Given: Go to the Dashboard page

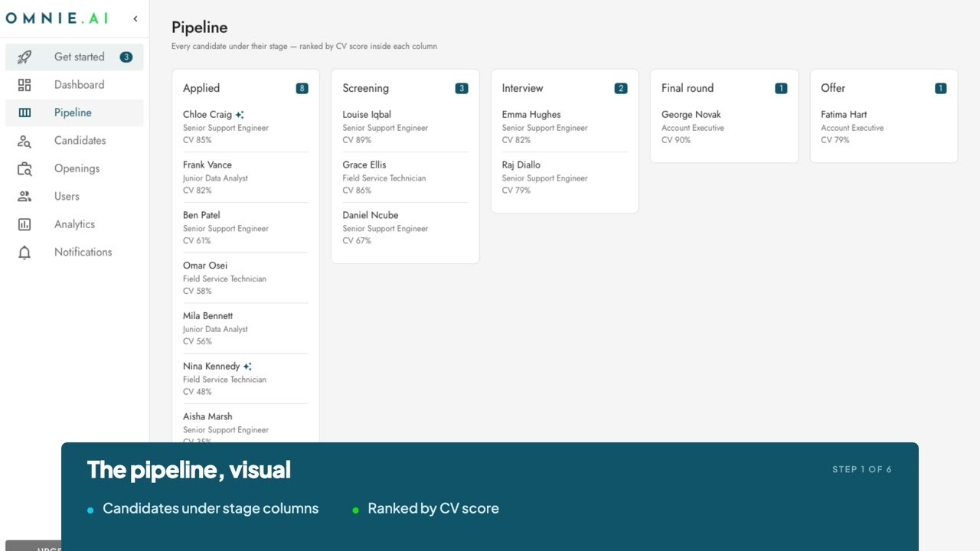Looking at the screenshot, I should tap(74, 85).
